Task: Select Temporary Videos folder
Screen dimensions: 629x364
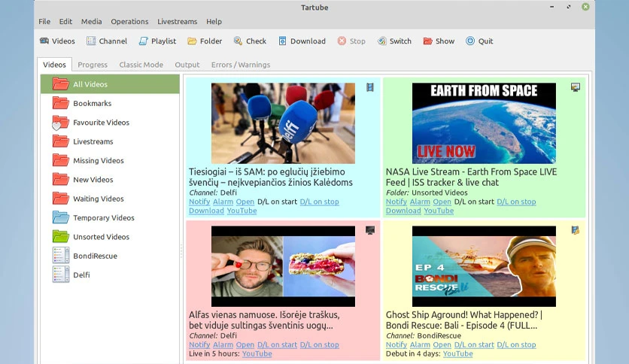Action: coord(110,217)
